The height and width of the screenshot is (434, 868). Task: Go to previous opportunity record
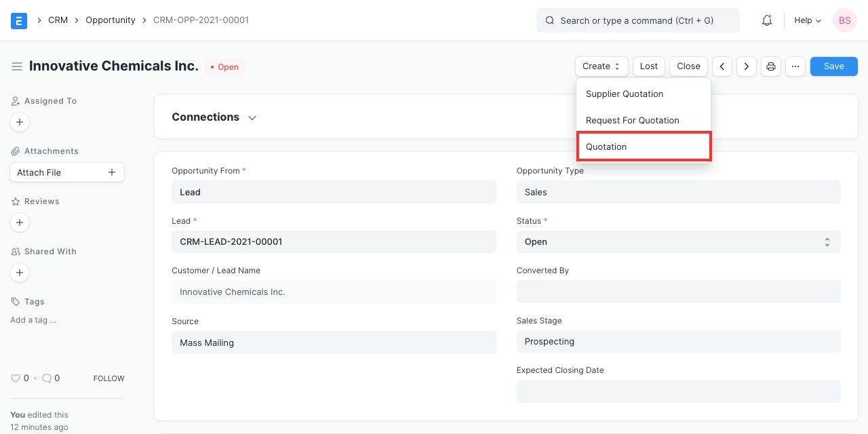(722, 66)
